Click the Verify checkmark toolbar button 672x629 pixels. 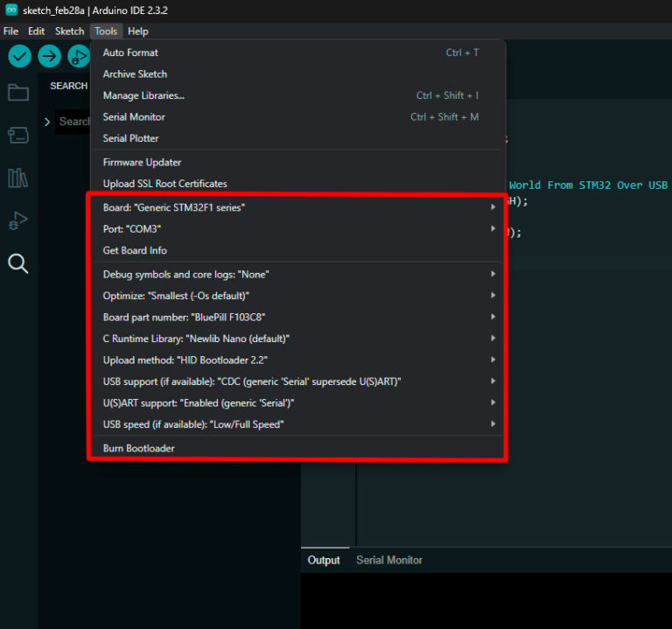[x=19, y=56]
